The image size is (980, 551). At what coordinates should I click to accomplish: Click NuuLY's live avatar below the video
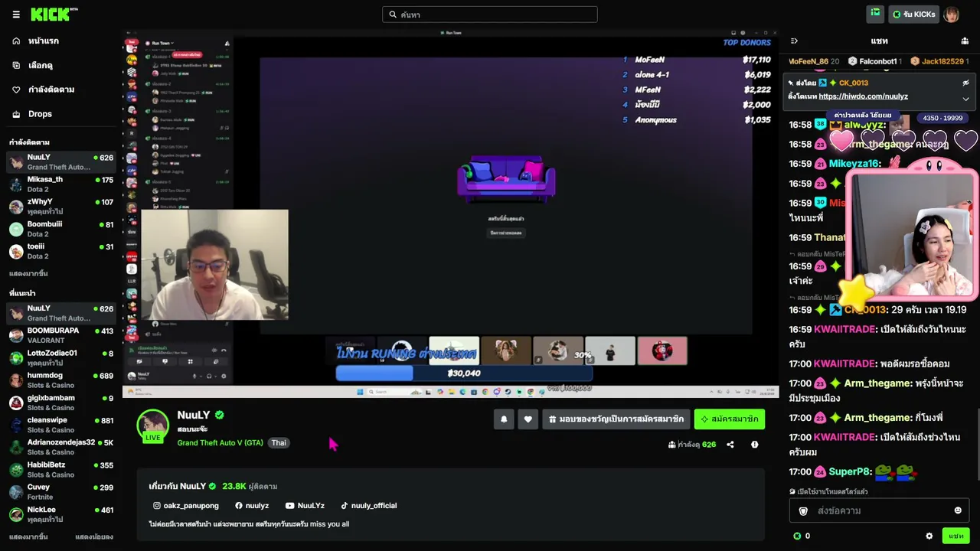click(x=152, y=426)
